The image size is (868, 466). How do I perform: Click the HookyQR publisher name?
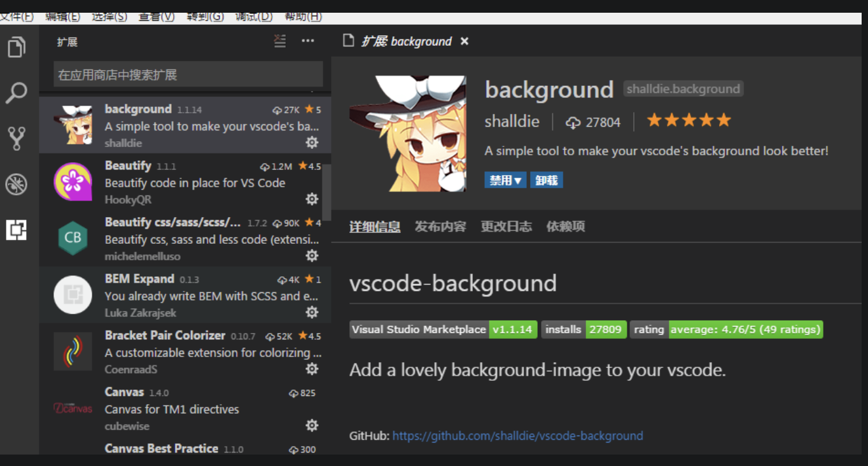coord(128,200)
